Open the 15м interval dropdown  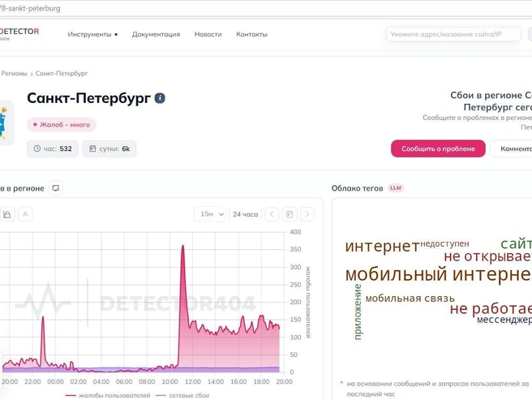[x=210, y=214]
